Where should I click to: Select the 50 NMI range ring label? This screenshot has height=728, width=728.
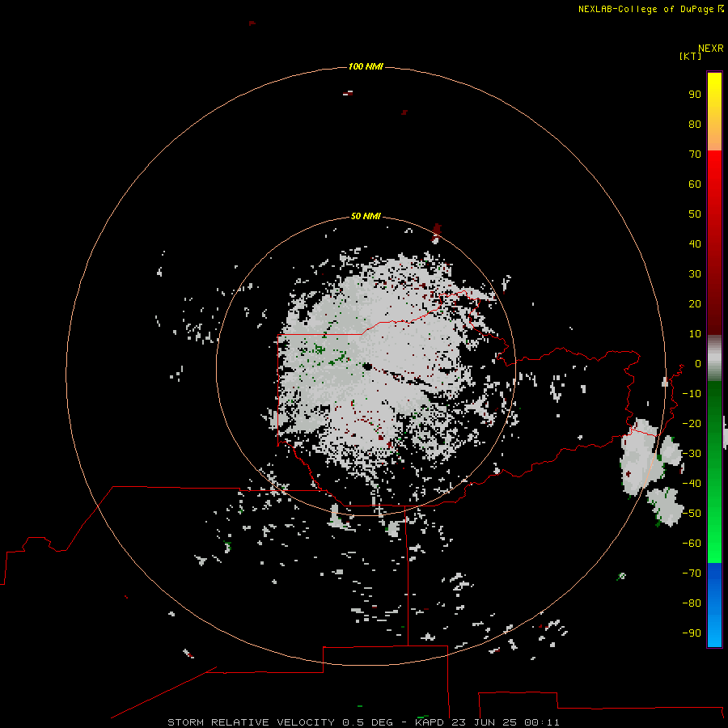pyautogui.click(x=366, y=216)
